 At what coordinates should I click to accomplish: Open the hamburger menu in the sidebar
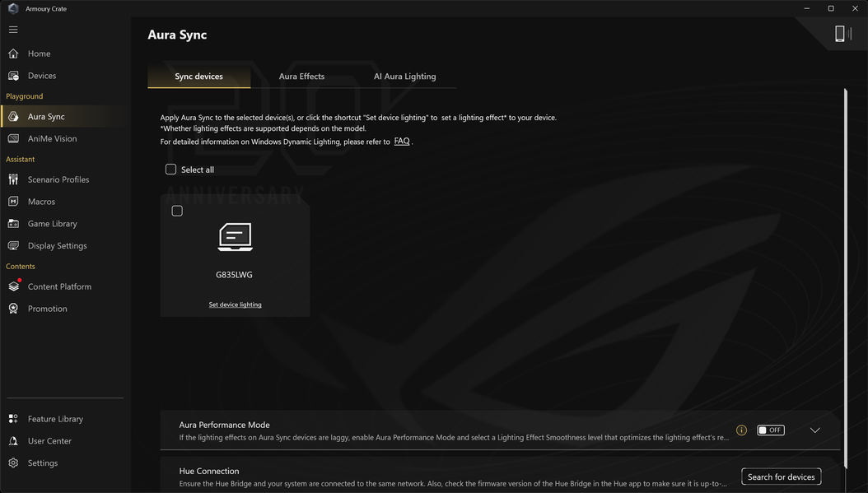click(13, 30)
